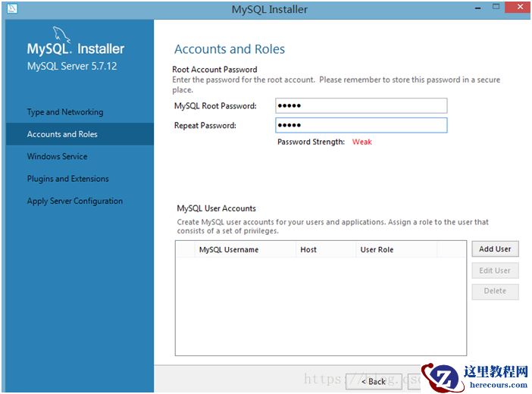Click the MySQL Server 5.7.12 version text
Image resolution: width=532 pixels, height=394 pixels.
click(72, 66)
